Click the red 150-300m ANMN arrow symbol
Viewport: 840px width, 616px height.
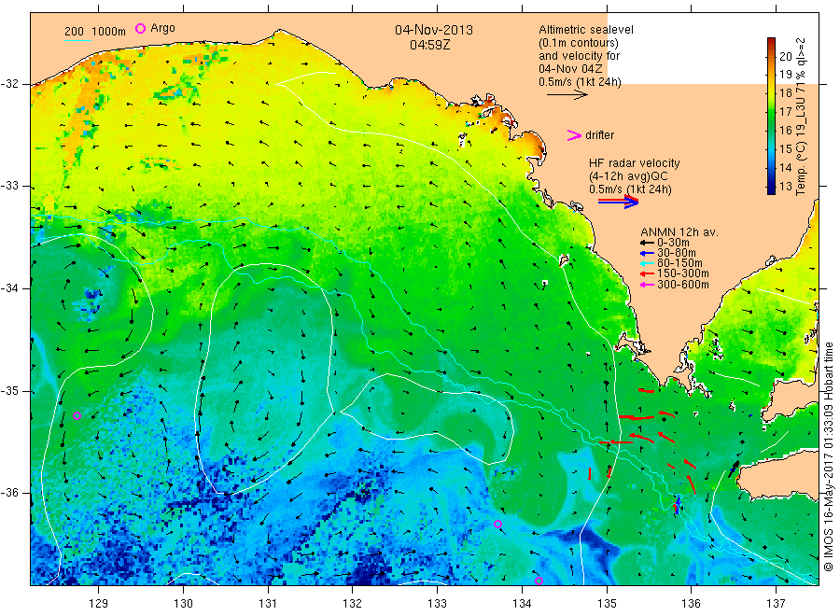click(x=648, y=273)
